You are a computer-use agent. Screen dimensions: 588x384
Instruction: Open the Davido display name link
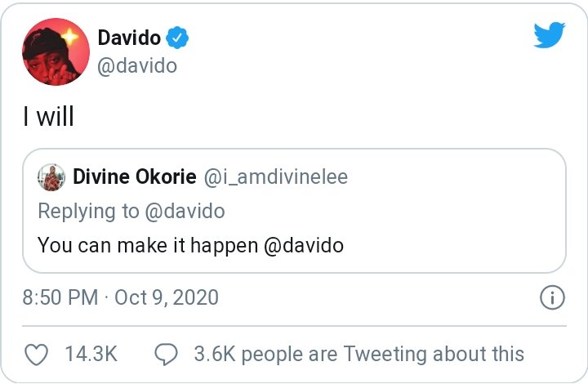129,38
